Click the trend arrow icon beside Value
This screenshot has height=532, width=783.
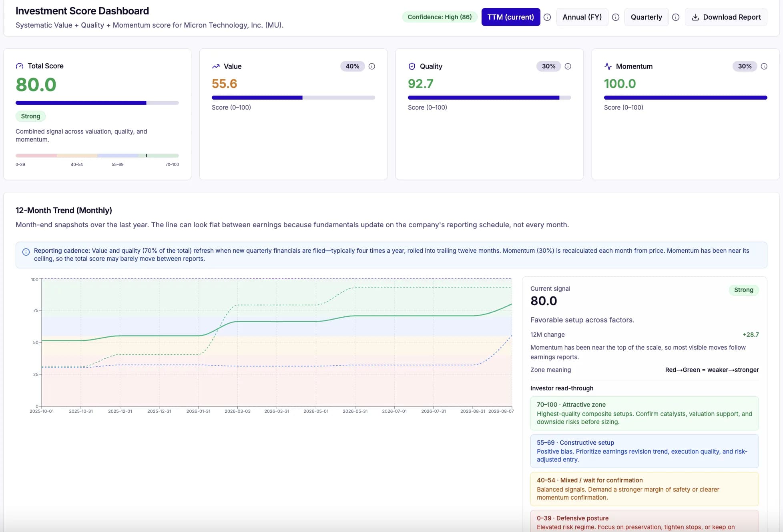click(x=216, y=66)
